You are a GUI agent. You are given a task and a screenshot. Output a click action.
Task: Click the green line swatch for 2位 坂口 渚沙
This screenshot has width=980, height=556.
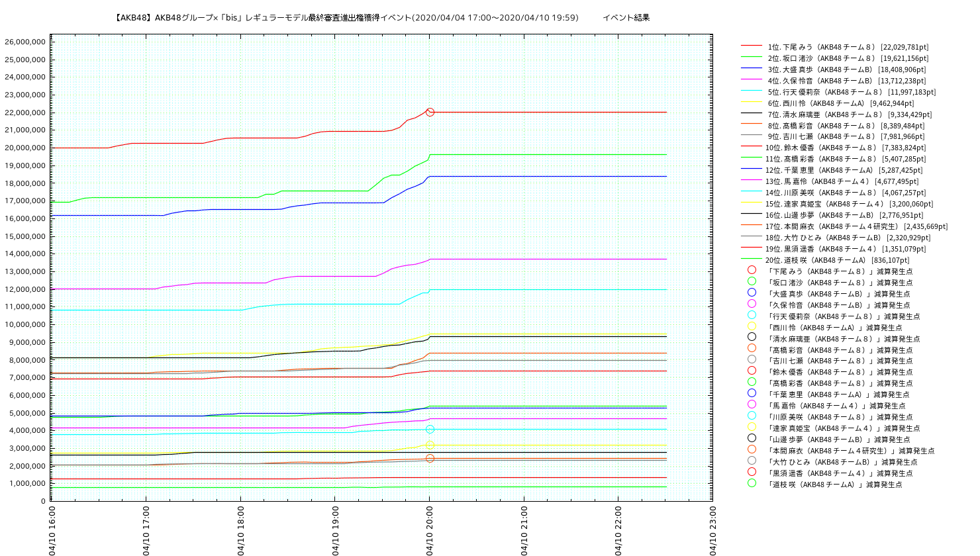tap(752, 58)
